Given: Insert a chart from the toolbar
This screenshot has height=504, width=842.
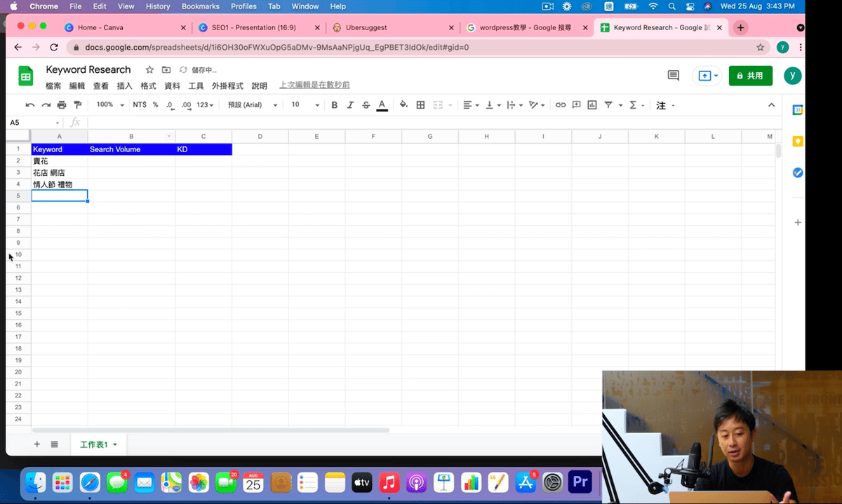Looking at the screenshot, I should (x=592, y=105).
